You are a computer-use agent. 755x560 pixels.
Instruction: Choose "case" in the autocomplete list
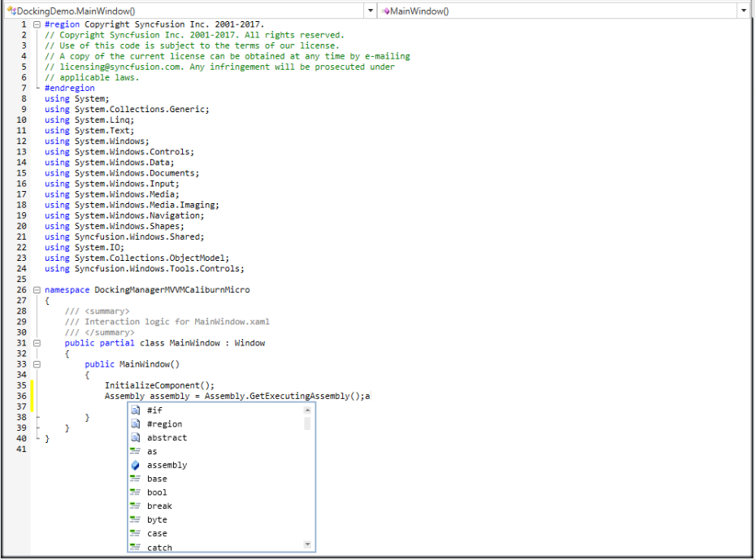[157, 534]
